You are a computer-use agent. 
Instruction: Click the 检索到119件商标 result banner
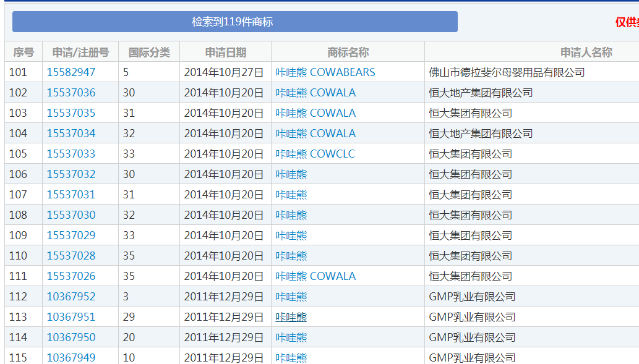[234, 22]
